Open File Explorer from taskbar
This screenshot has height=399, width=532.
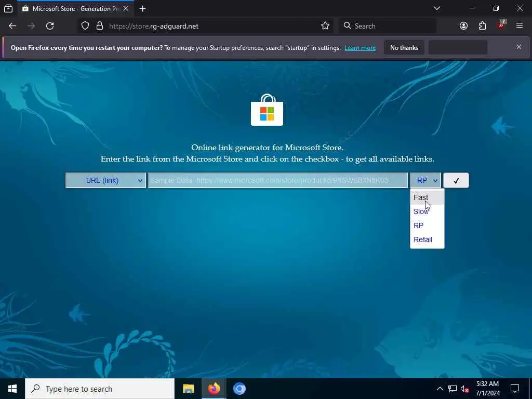click(x=188, y=389)
